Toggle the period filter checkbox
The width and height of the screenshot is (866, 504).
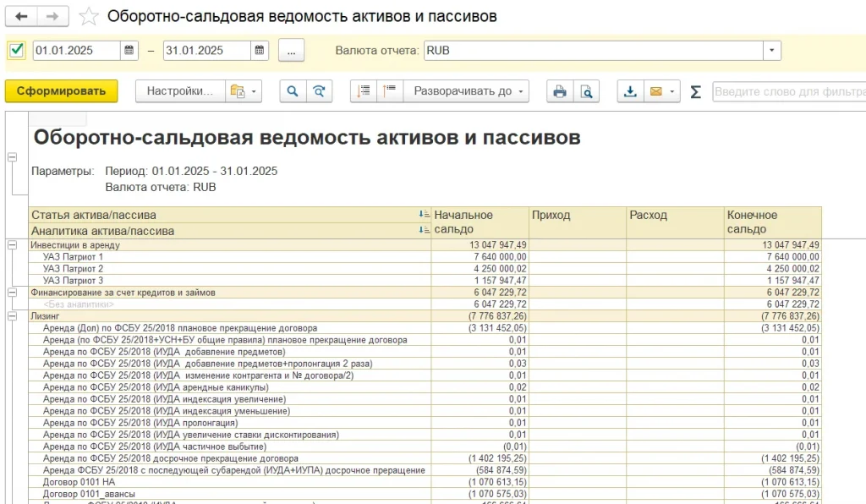click(17, 51)
